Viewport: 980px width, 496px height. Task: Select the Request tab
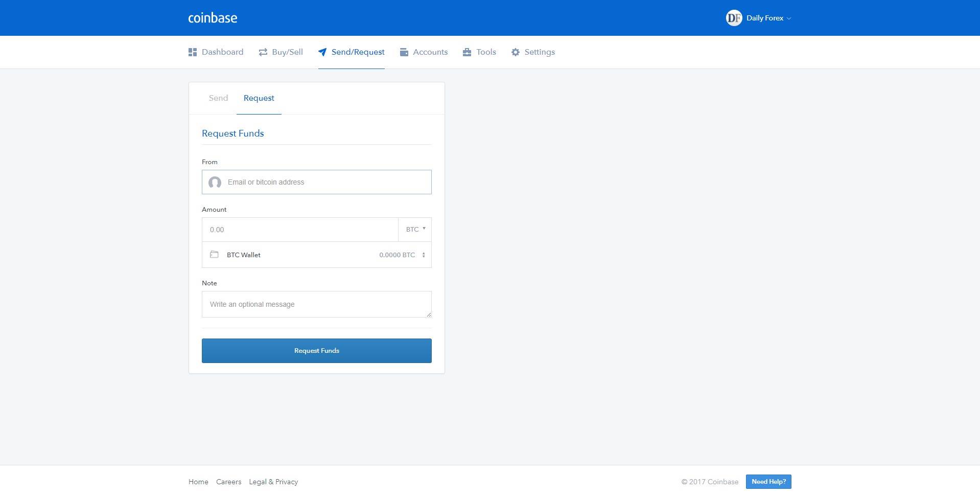259,98
